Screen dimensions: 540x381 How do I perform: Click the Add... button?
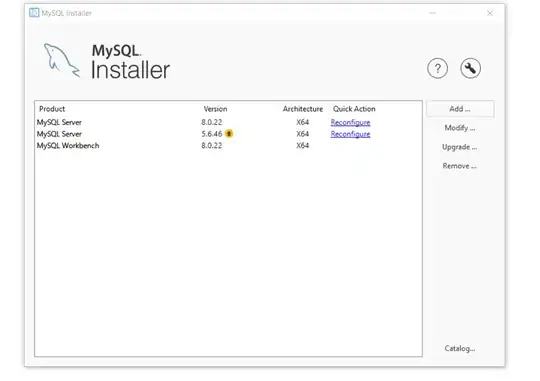click(460, 109)
